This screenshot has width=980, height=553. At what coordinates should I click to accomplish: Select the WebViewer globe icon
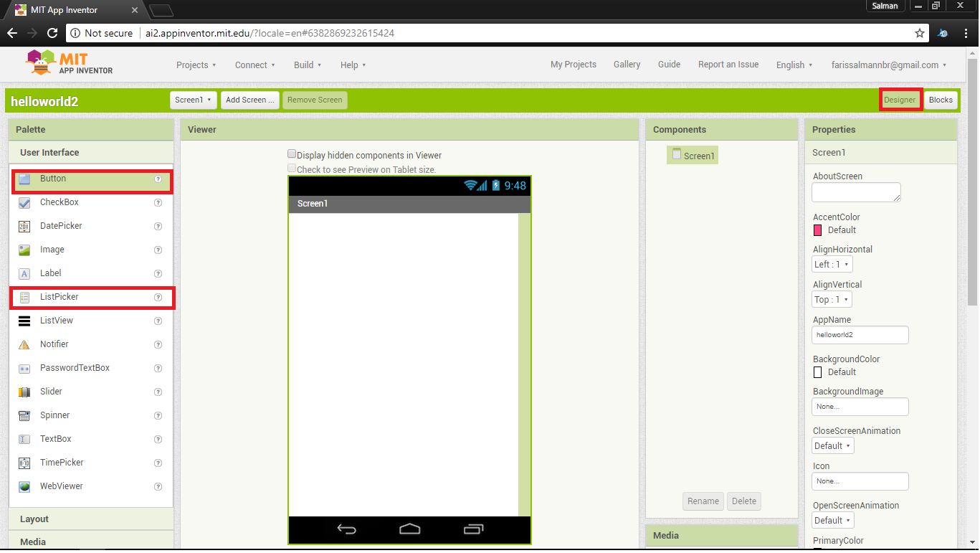24,487
